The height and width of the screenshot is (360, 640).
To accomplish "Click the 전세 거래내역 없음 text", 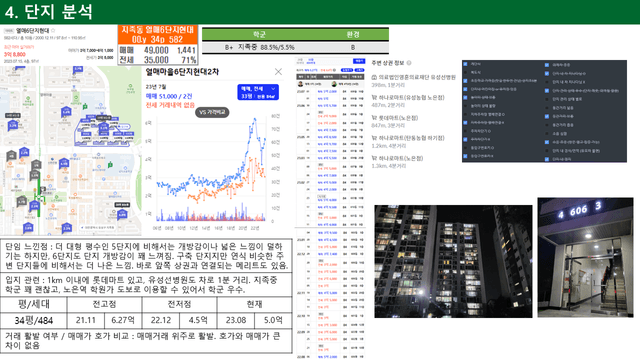I will [170, 105].
